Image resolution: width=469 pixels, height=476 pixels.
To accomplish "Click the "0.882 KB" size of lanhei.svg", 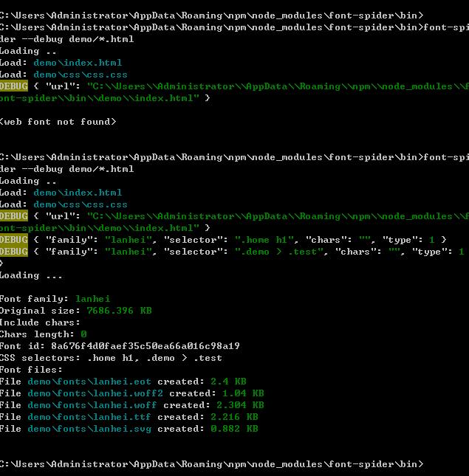I will pos(234,429).
